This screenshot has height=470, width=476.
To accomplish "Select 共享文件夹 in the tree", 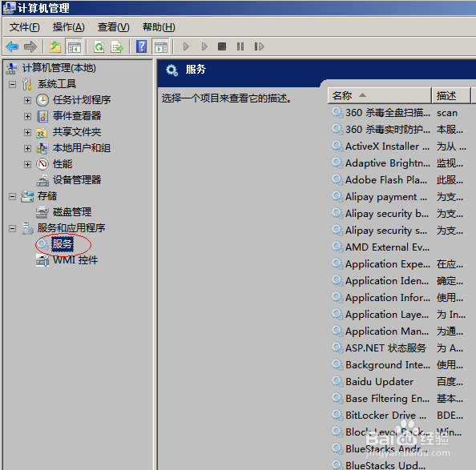I will pyautogui.click(x=77, y=132).
